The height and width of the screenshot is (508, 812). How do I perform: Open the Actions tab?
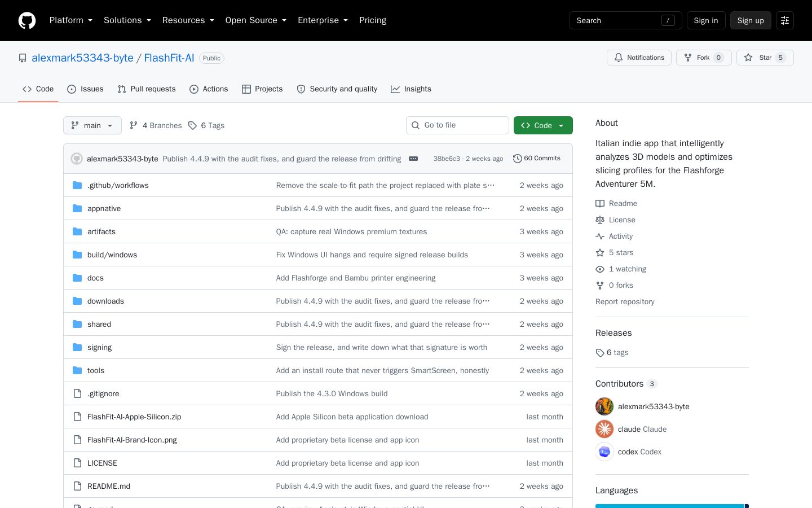click(209, 89)
